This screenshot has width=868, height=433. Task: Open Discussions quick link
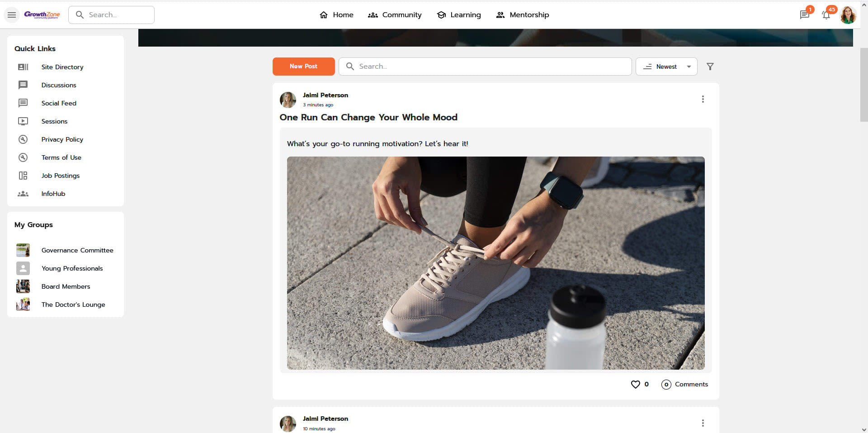(59, 85)
